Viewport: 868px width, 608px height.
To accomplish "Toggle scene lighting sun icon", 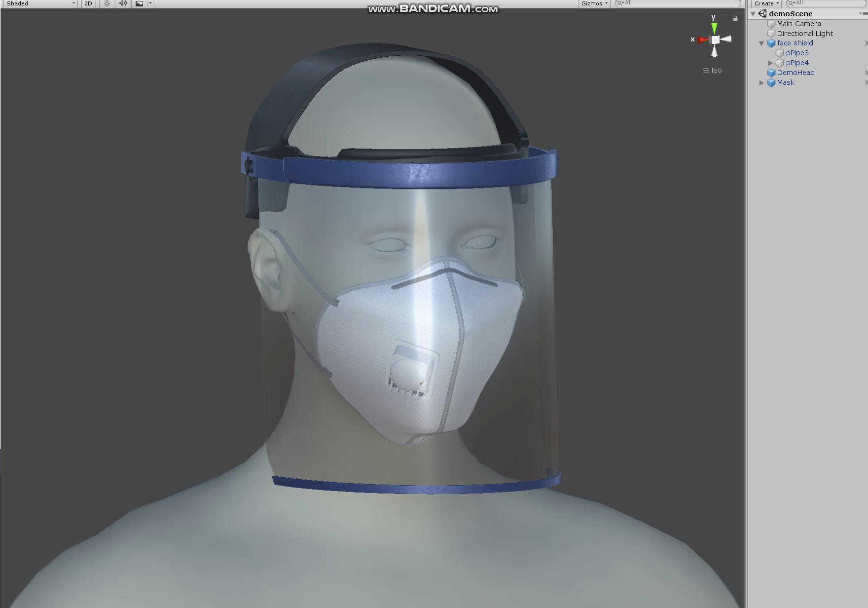I will point(107,3).
